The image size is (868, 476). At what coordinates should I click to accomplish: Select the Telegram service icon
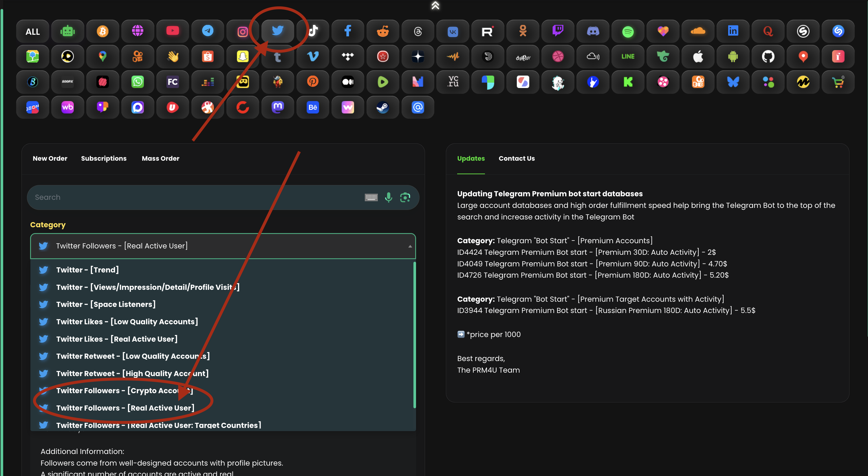click(208, 31)
